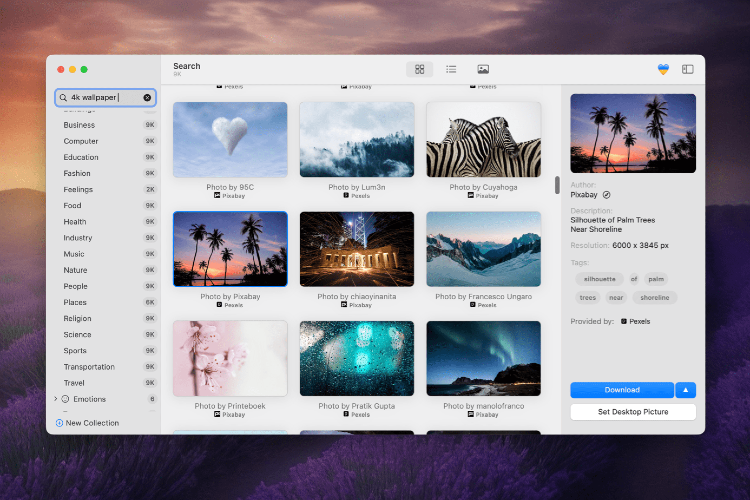Select the light painting photo by chiaoyinanita
The height and width of the screenshot is (500, 750).
tap(357, 249)
